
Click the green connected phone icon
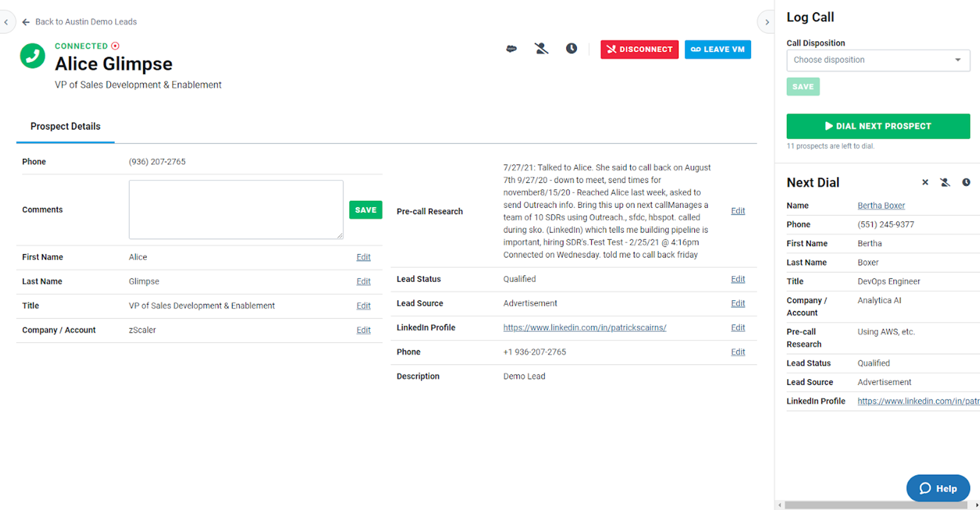32,56
